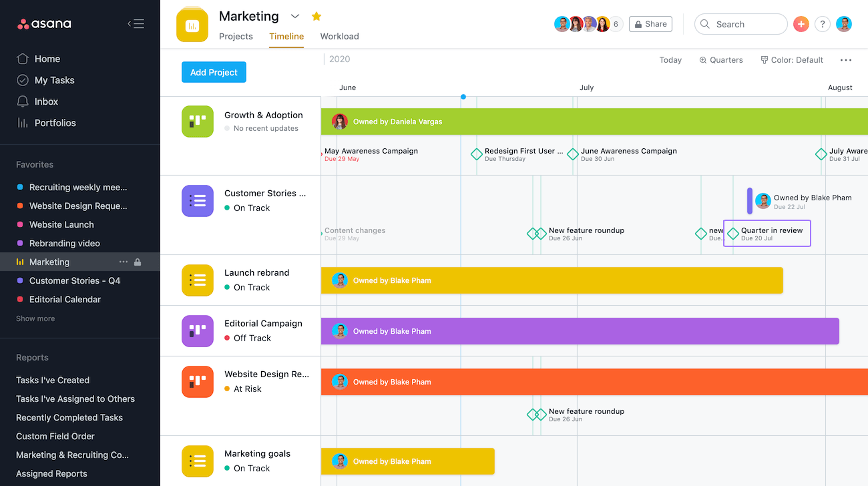Viewport: 868px width, 486px height.
Task: Click the My Tasks checkmark icon
Action: [23, 80]
